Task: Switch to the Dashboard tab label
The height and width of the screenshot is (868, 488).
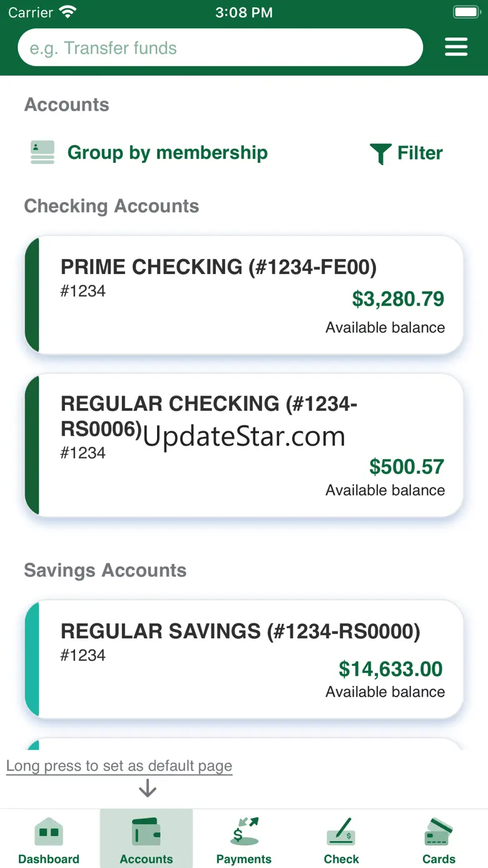Action: tap(49, 859)
